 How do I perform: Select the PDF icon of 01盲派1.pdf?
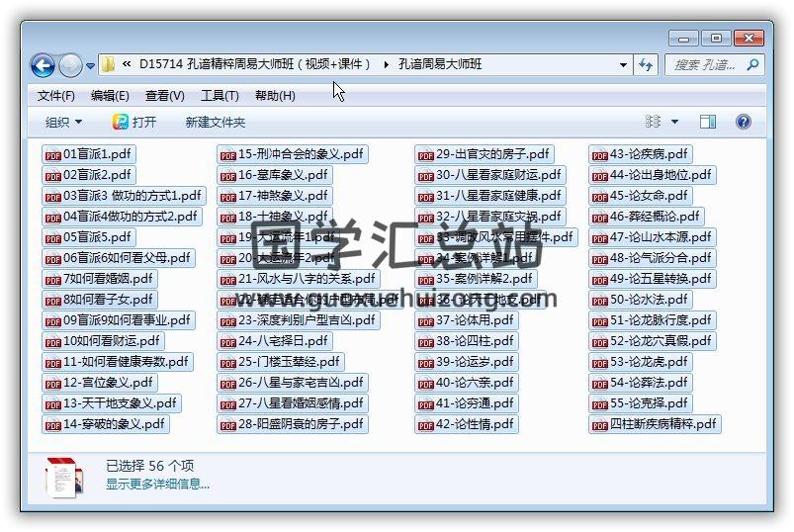(x=52, y=155)
